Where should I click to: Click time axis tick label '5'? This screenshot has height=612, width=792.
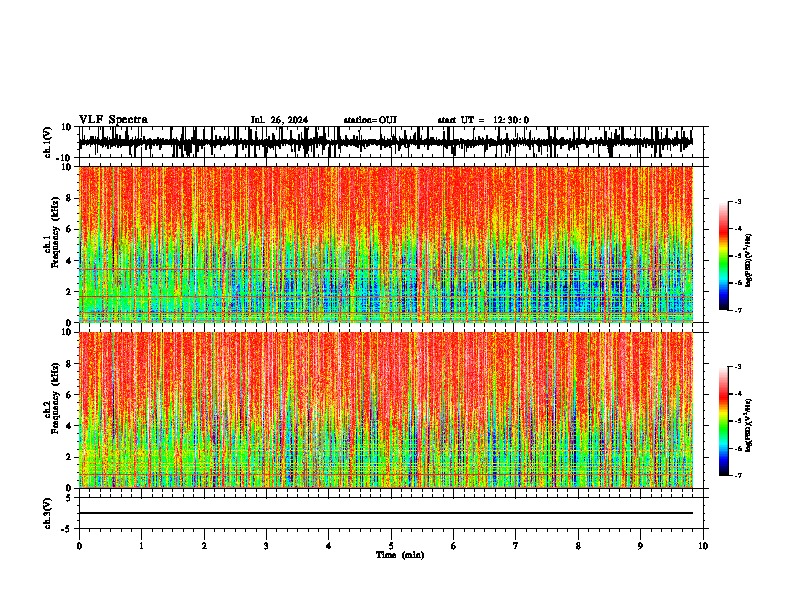391,546
